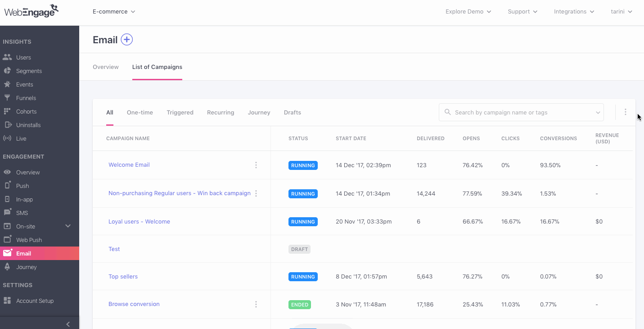The image size is (644, 329).
Task: Click the SMS chat icon
Action: (x=7, y=212)
